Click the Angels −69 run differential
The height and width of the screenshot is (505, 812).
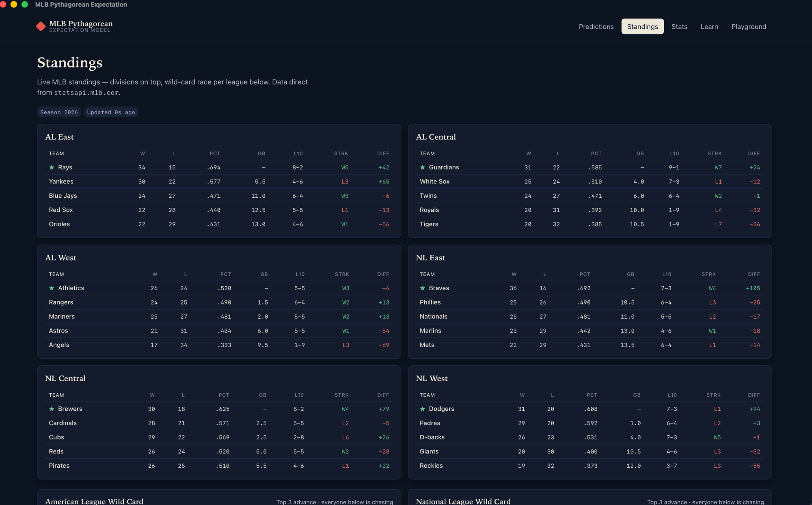pos(384,345)
